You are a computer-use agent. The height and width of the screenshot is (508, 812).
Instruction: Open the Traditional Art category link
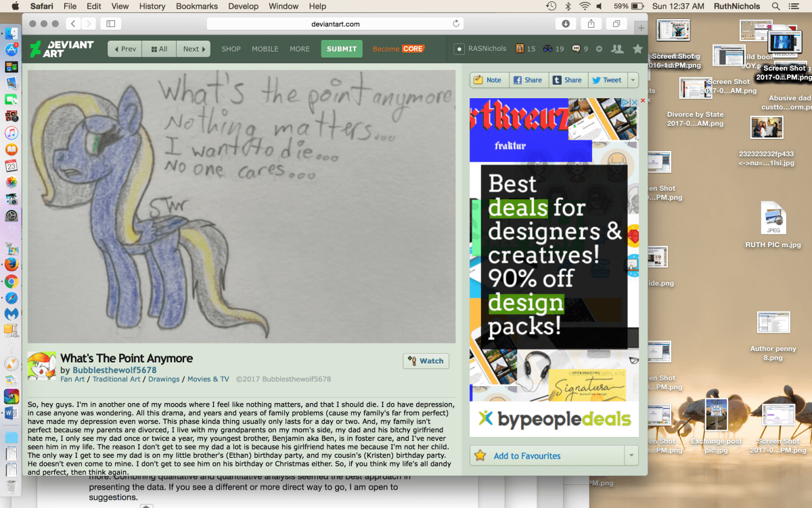tap(116, 379)
